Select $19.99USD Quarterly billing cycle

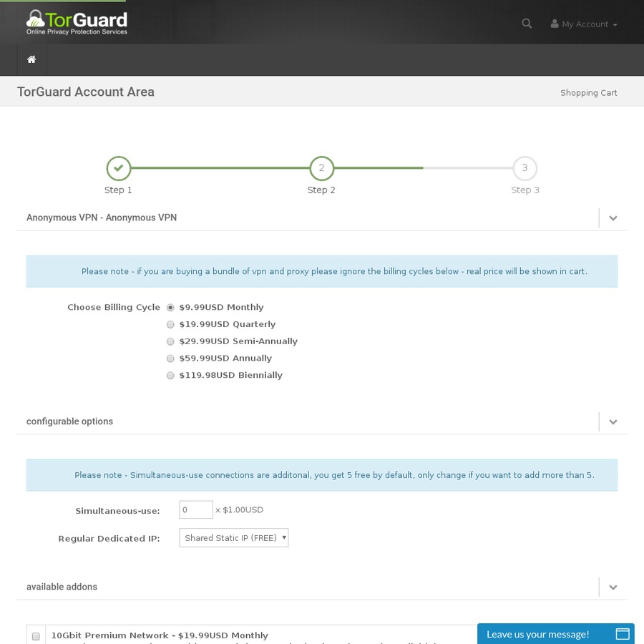tap(170, 324)
